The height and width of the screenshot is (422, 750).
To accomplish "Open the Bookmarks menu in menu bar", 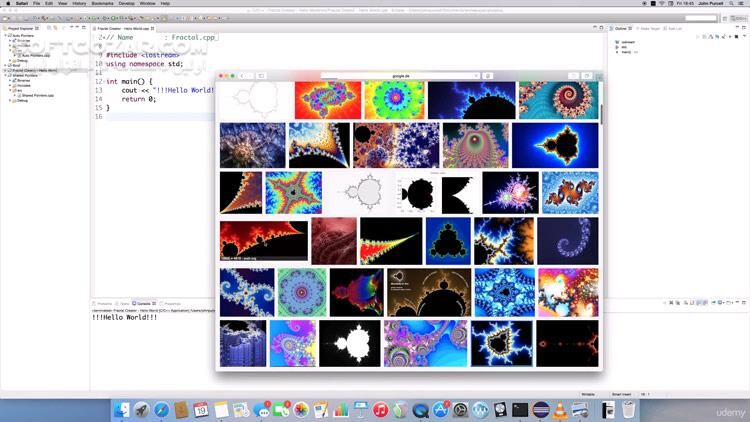I will [103, 4].
